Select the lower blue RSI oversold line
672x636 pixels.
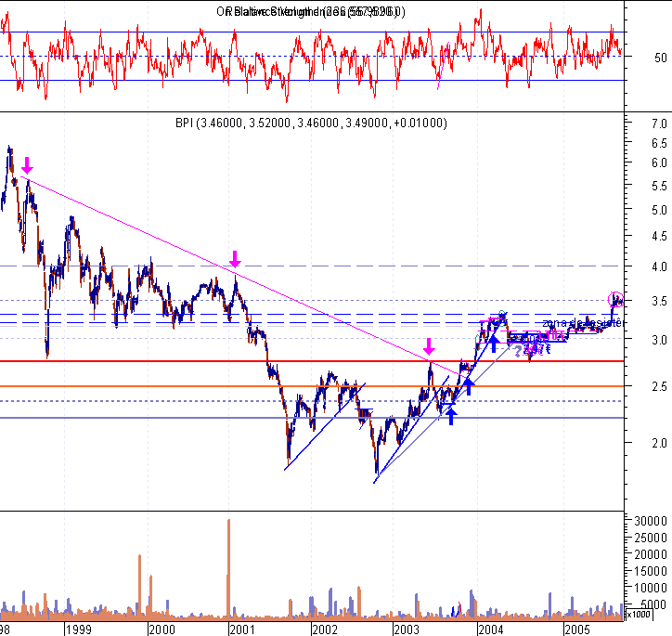pyautogui.click(x=312, y=80)
